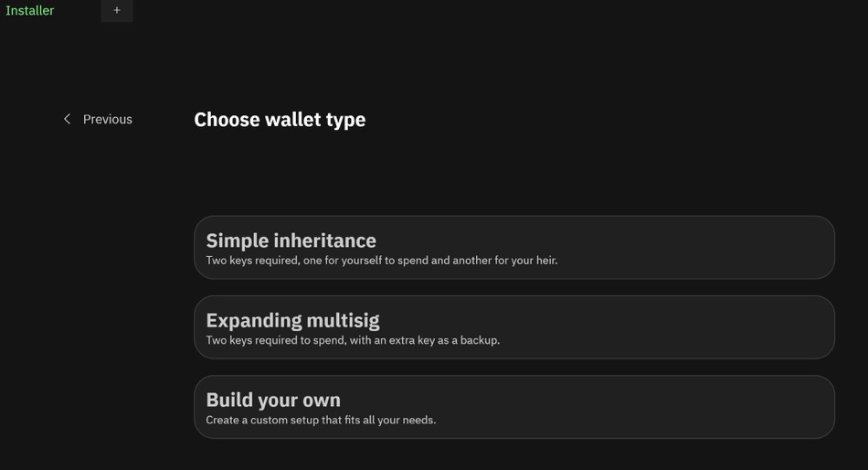Click the left chevron beside Previous
This screenshot has height=470, width=868.
click(67, 119)
